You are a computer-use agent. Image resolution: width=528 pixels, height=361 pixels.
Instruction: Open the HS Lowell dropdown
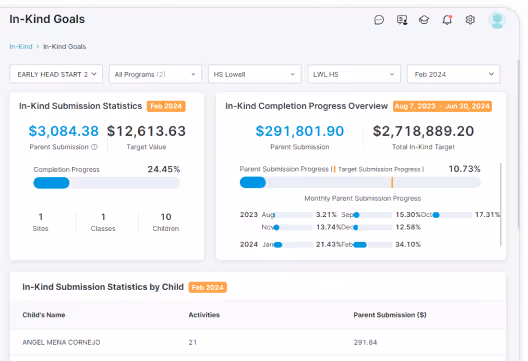point(255,74)
